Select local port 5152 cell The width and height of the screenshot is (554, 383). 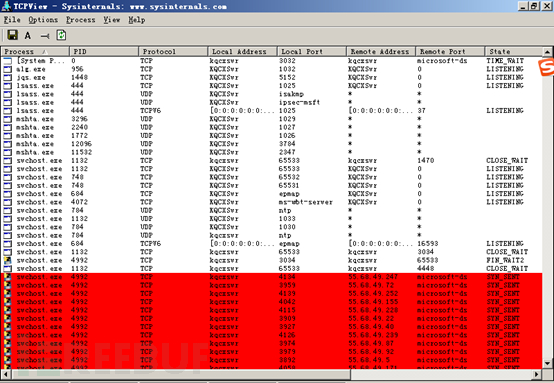pos(287,78)
